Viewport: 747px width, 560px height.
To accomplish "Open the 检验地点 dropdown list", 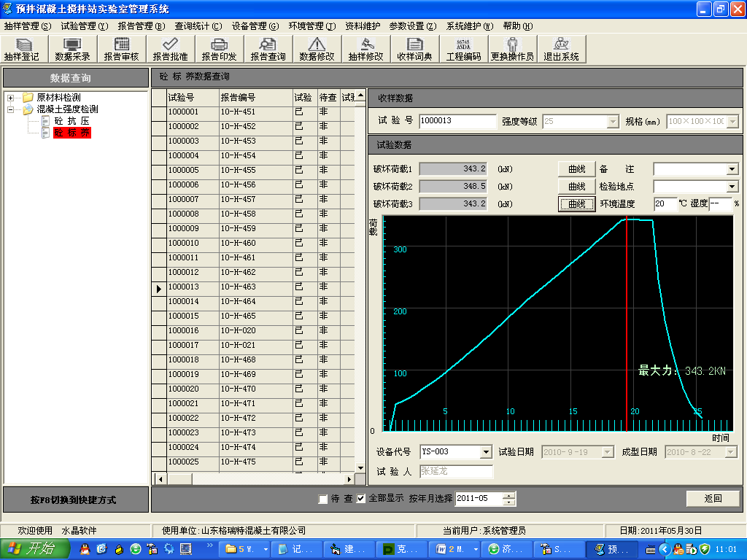I will click(x=732, y=187).
